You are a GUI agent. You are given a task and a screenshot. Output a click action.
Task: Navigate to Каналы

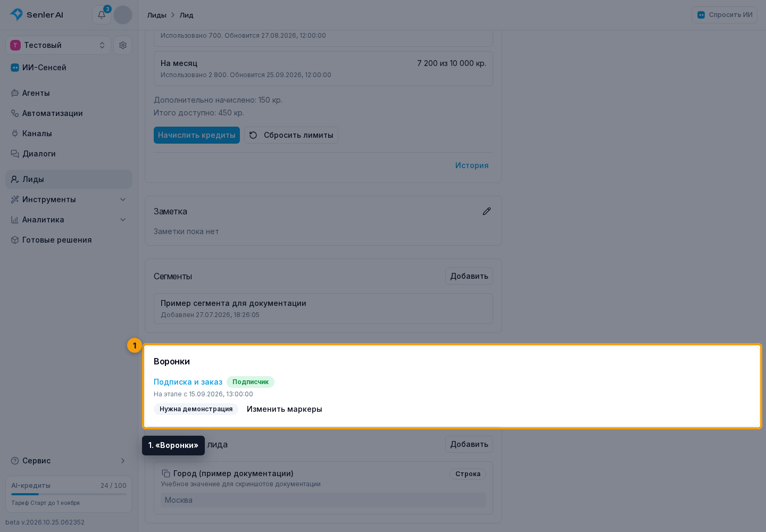pyautogui.click(x=69, y=134)
